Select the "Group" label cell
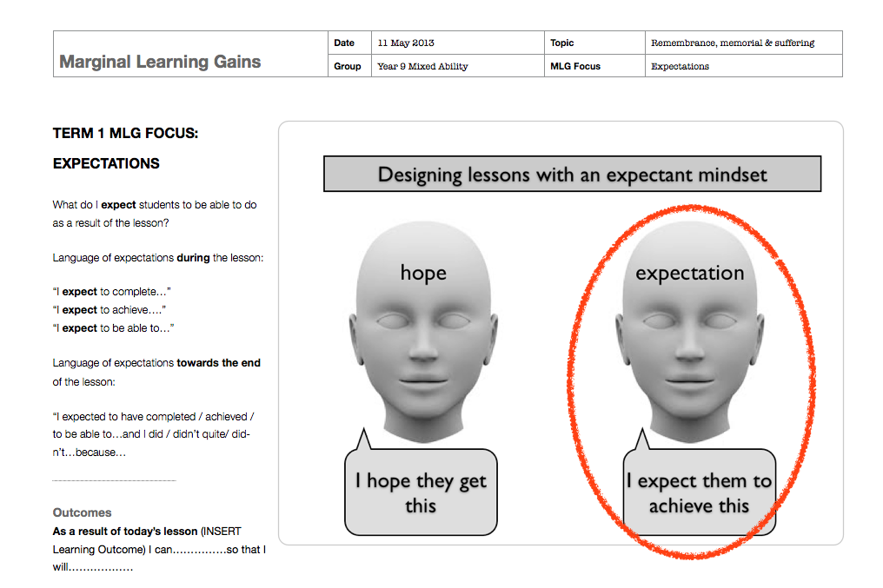 (347, 66)
